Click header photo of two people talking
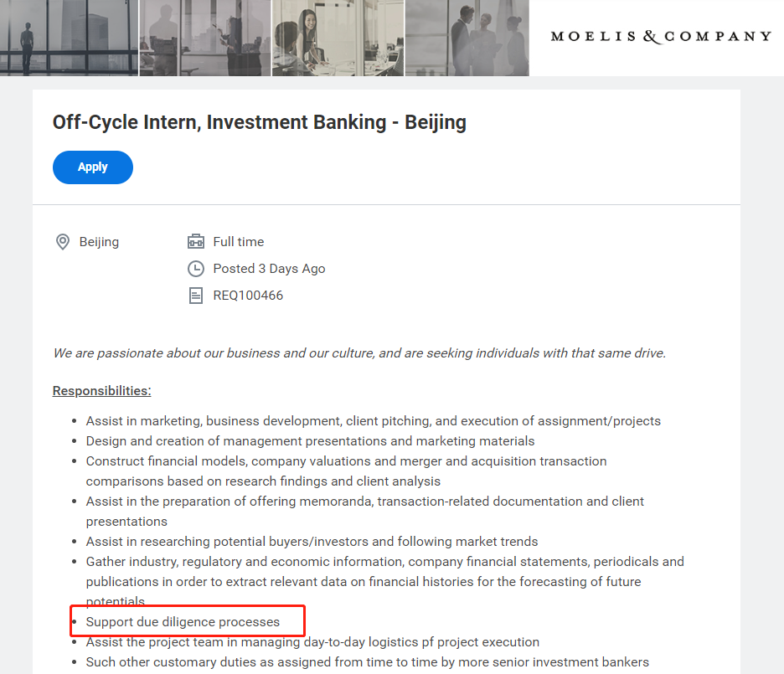The width and height of the screenshot is (784, 674). [x=467, y=38]
